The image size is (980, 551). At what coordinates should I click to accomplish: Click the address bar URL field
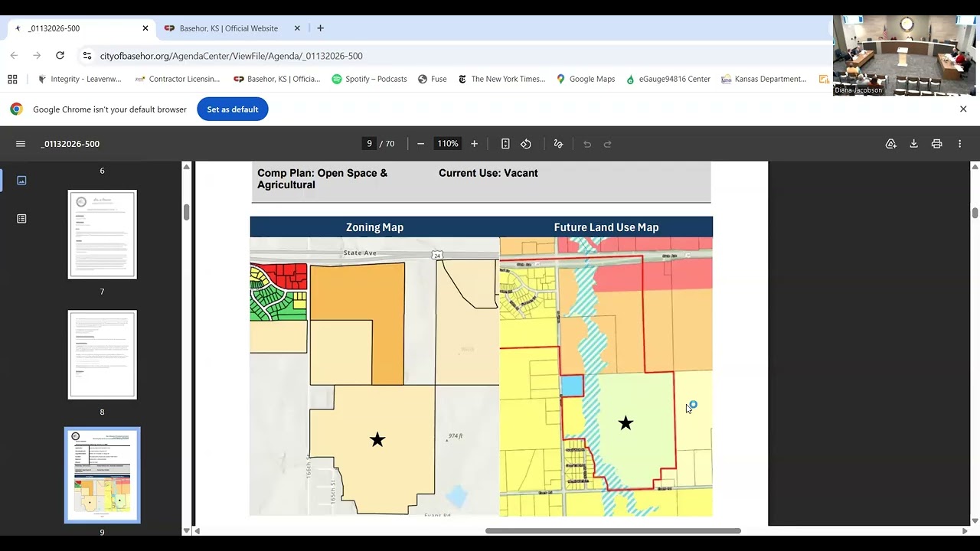click(452, 56)
